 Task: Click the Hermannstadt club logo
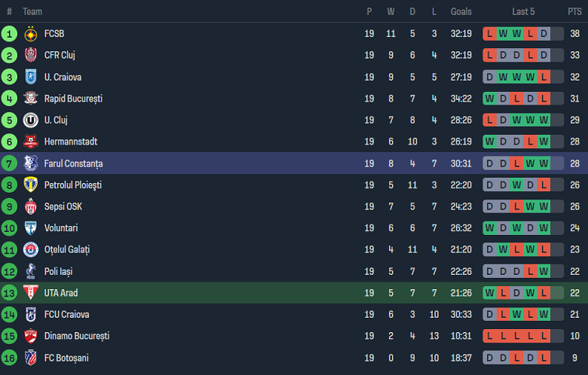(31, 142)
